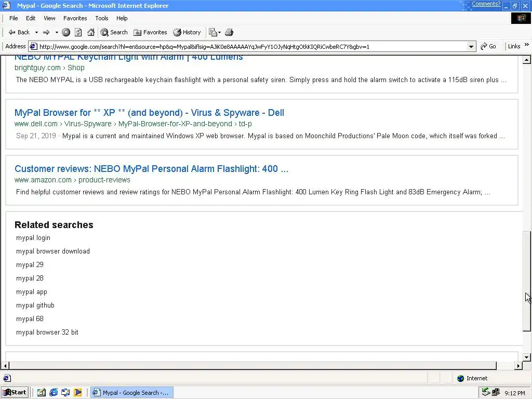Print the page with the printer icon
Screen dimensions: 532x399
(229, 32)
